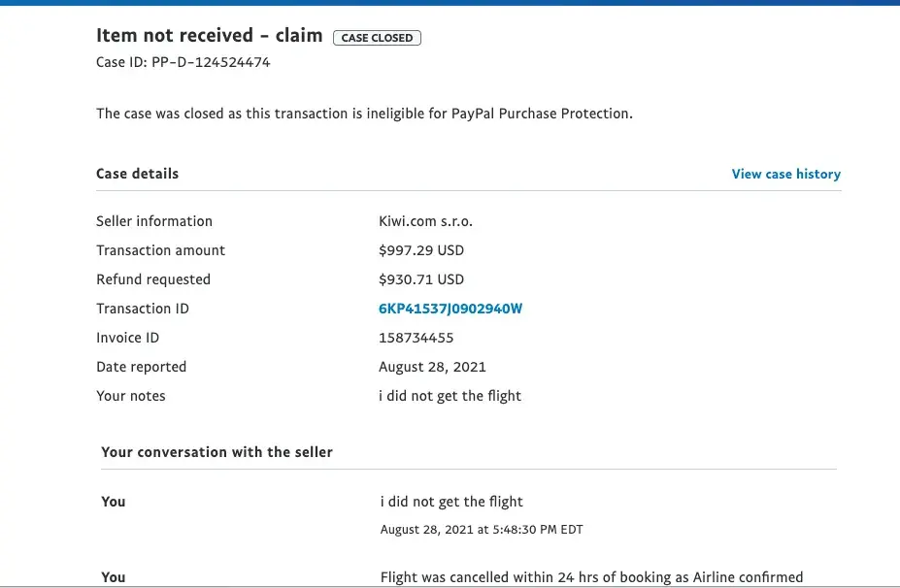Click the Seller information label
The height and width of the screenshot is (588, 900).
[x=154, y=221]
